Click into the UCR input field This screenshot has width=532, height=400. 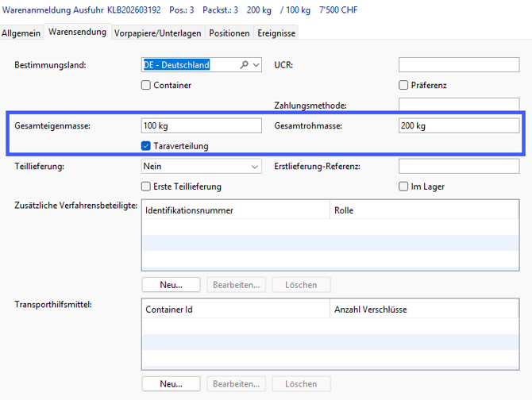pyautogui.click(x=458, y=65)
